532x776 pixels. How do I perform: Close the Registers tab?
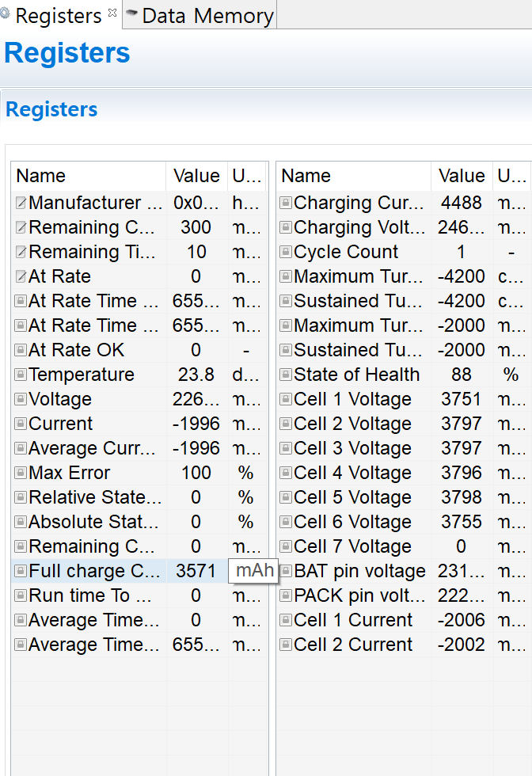coord(112,13)
